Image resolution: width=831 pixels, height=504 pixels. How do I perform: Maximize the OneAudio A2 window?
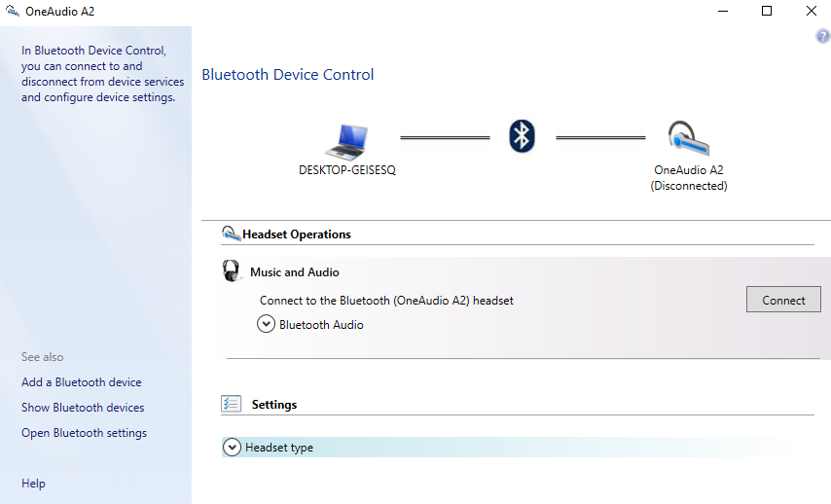(767, 11)
